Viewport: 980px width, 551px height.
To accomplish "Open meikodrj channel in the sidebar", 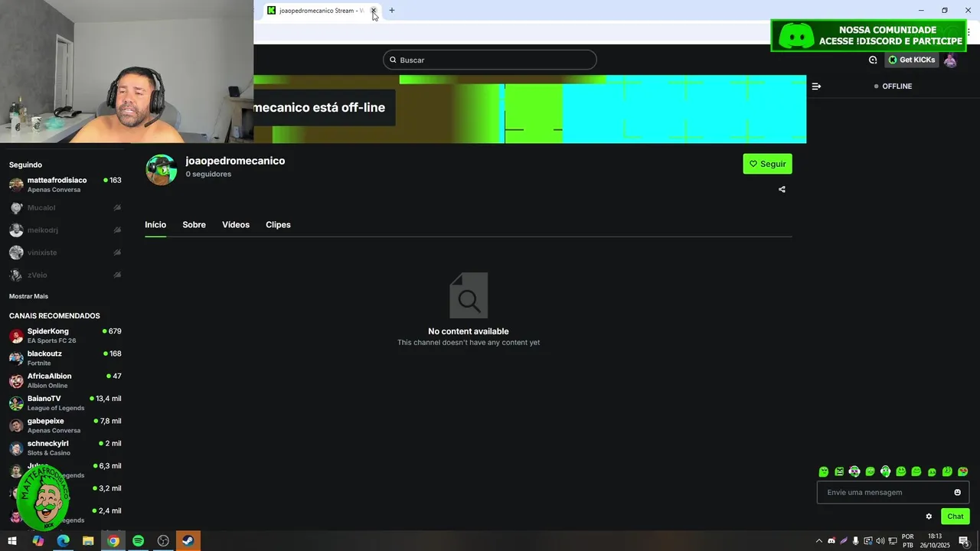I will (x=65, y=230).
